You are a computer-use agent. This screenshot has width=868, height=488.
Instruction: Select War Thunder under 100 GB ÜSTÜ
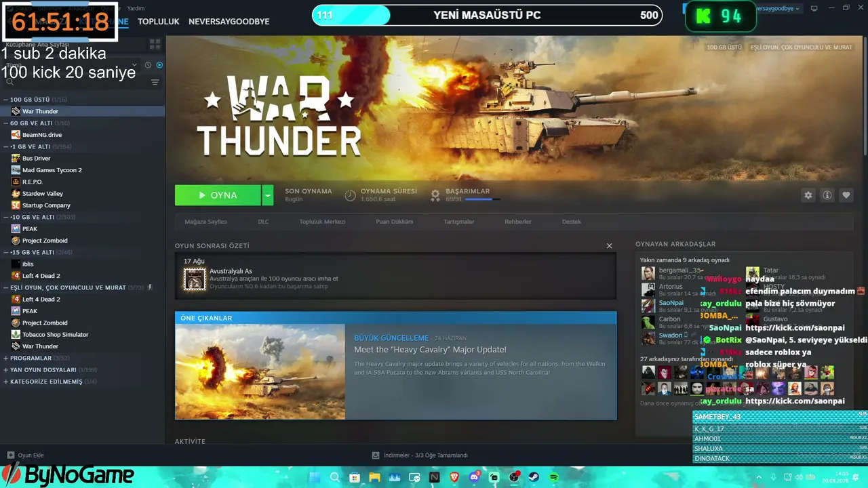[40, 111]
